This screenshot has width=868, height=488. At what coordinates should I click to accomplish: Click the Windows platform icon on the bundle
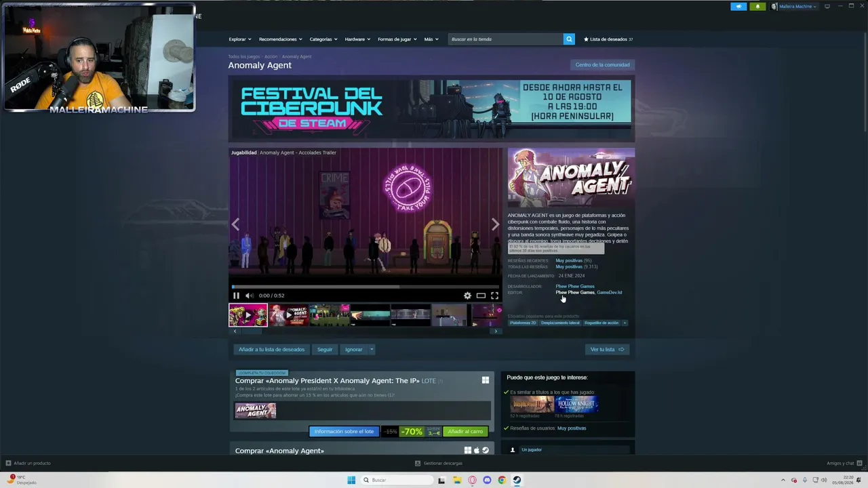486,380
